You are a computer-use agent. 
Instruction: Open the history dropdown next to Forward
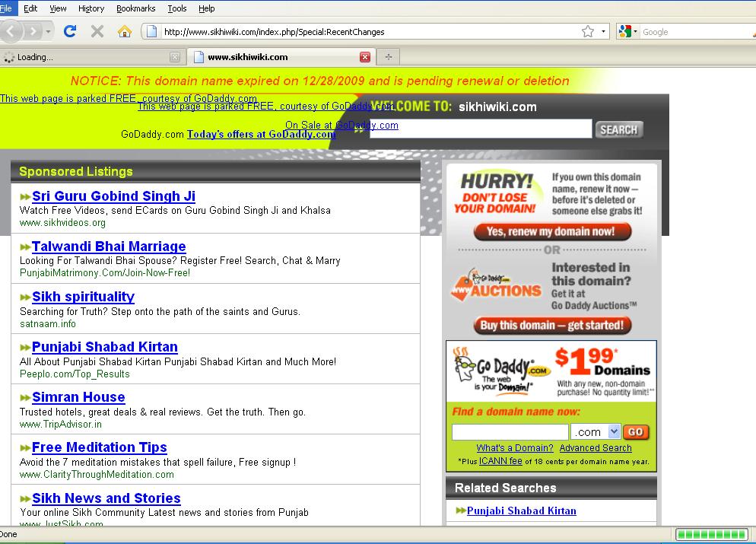[x=48, y=32]
